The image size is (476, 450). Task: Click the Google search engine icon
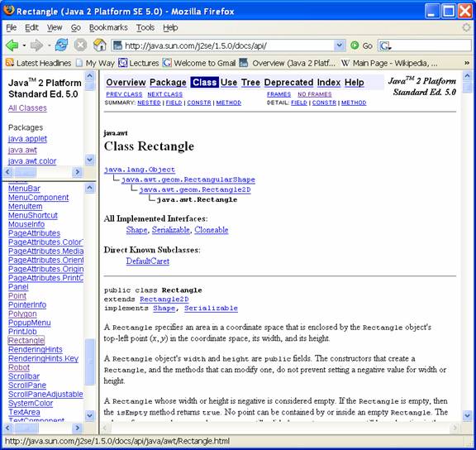click(x=384, y=45)
